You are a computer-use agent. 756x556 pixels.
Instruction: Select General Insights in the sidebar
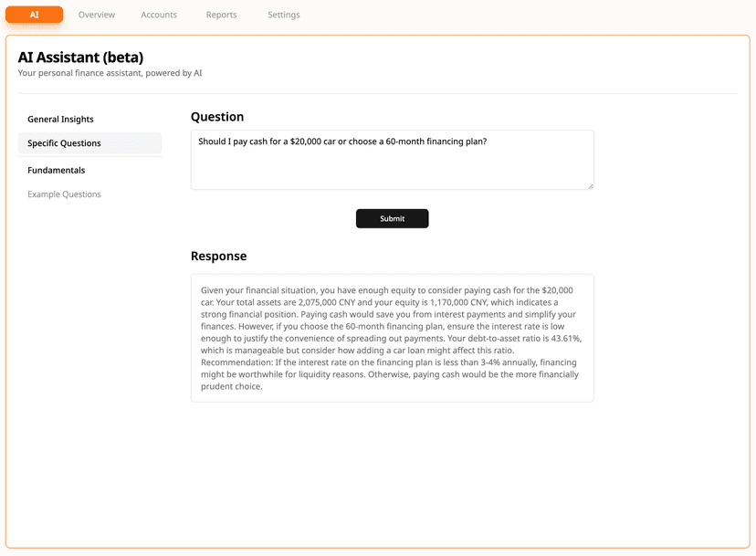[60, 120]
